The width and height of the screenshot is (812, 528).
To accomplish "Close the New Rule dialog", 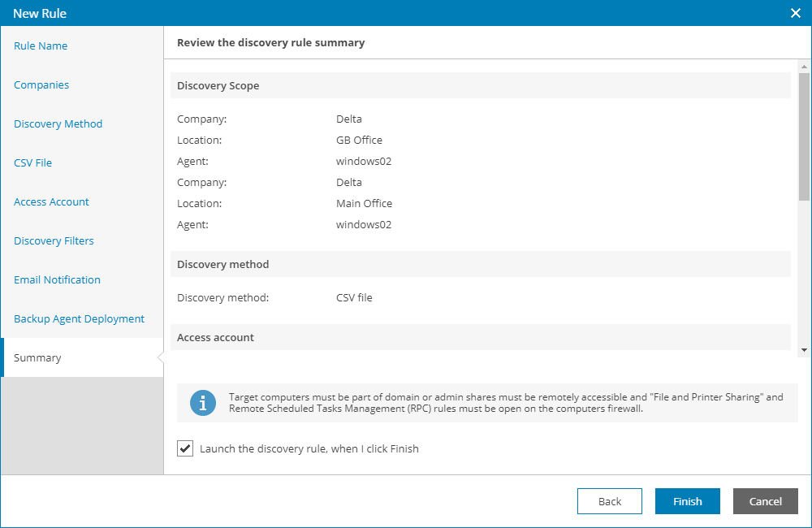I will [796, 13].
